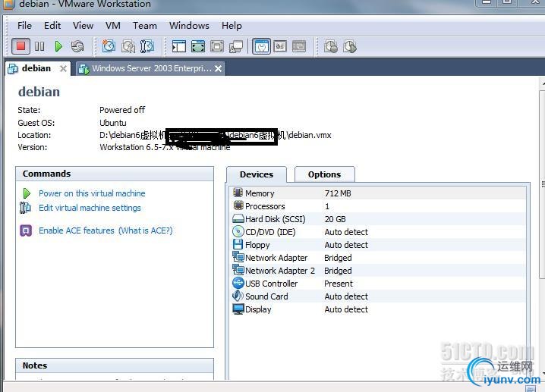The image size is (545, 392).
Task: Click the last toolbar icon with arrow
Action: click(x=350, y=46)
